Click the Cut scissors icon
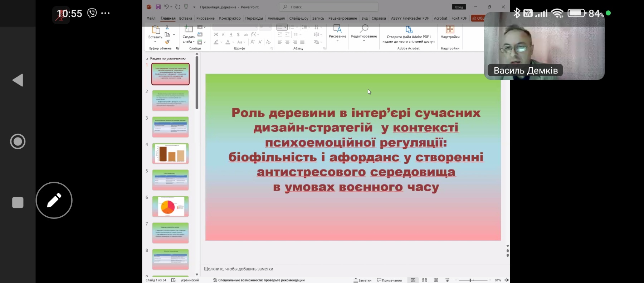Image resolution: width=644 pixels, height=283 pixels. point(167,28)
